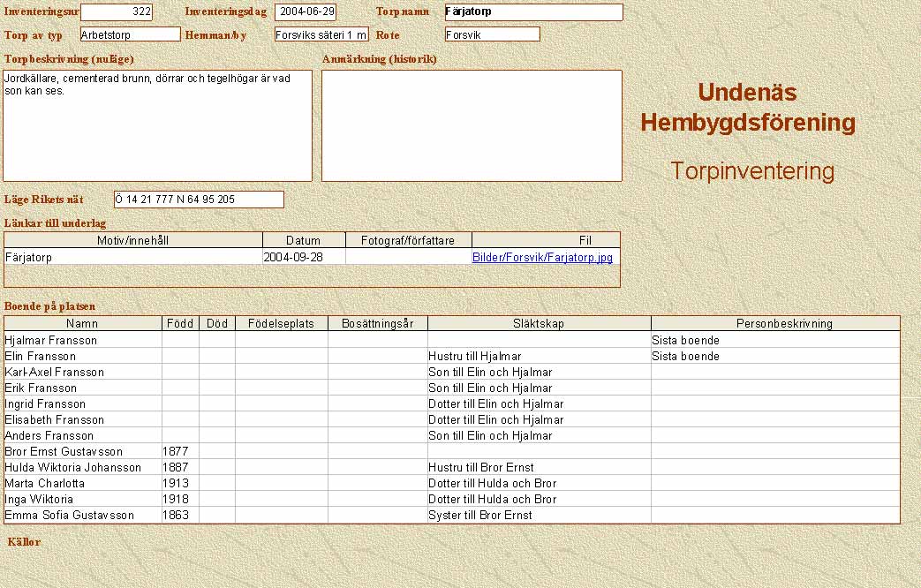Viewport: 921px width, 588px height.
Task: Click the Rote field containing Forsvik
Action: pos(492,34)
